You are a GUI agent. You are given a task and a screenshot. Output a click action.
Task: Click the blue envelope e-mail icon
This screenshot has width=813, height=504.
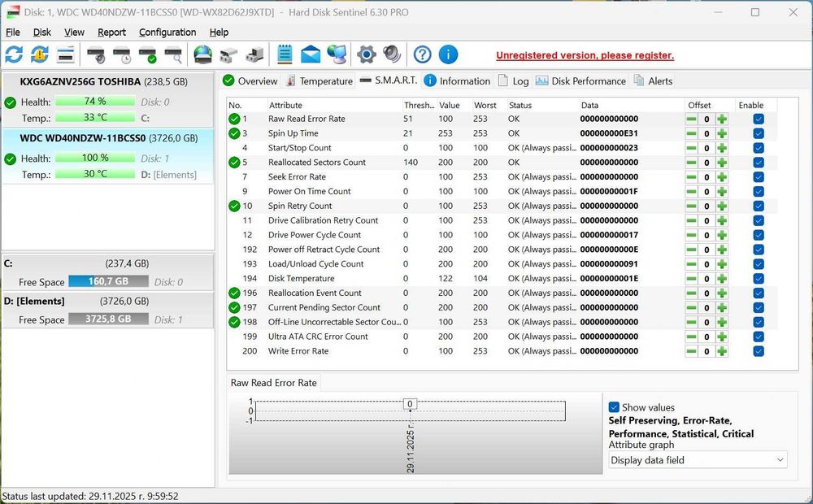pyautogui.click(x=311, y=54)
